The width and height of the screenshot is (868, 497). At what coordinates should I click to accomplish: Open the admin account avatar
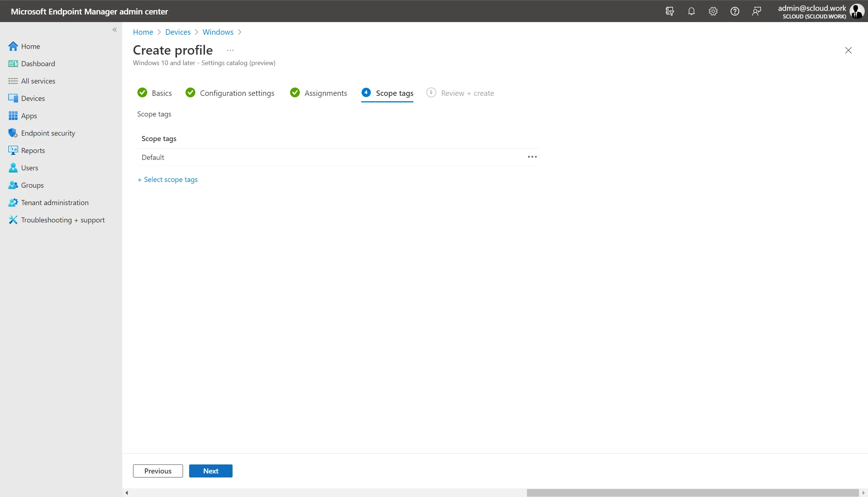[x=857, y=11]
